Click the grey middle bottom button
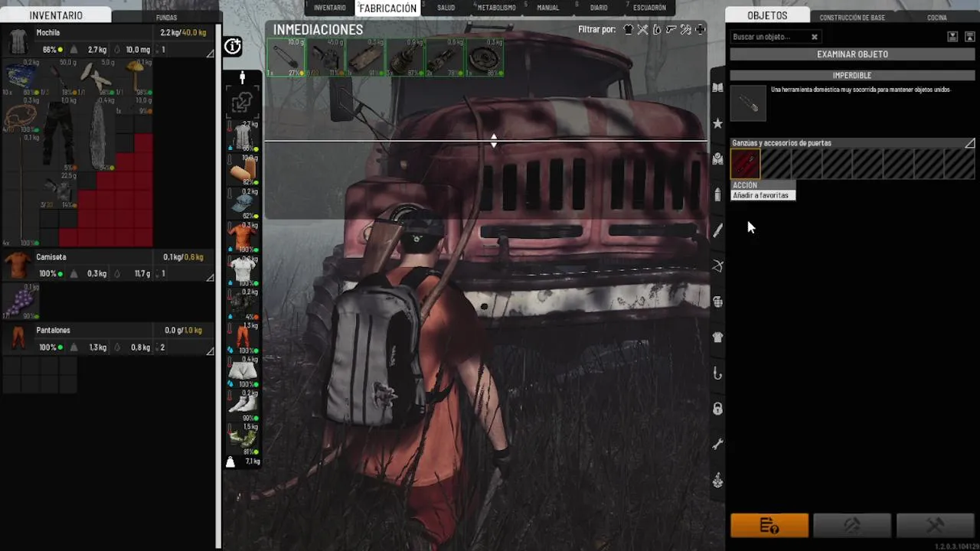Screen dimensions: 980x551 tap(852, 525)
